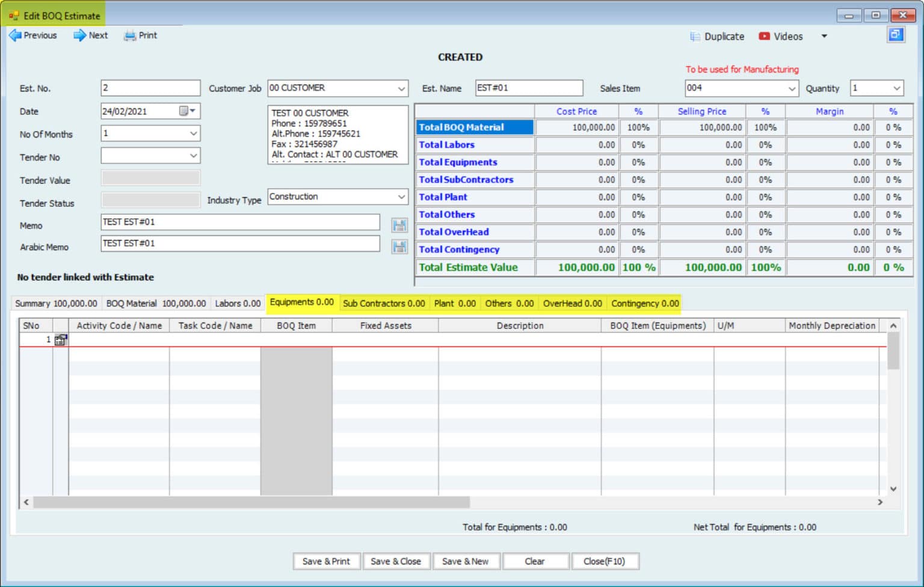Click the Cost Price column header
The width and height of the screenshot is (924, 587).
[576, 111]
